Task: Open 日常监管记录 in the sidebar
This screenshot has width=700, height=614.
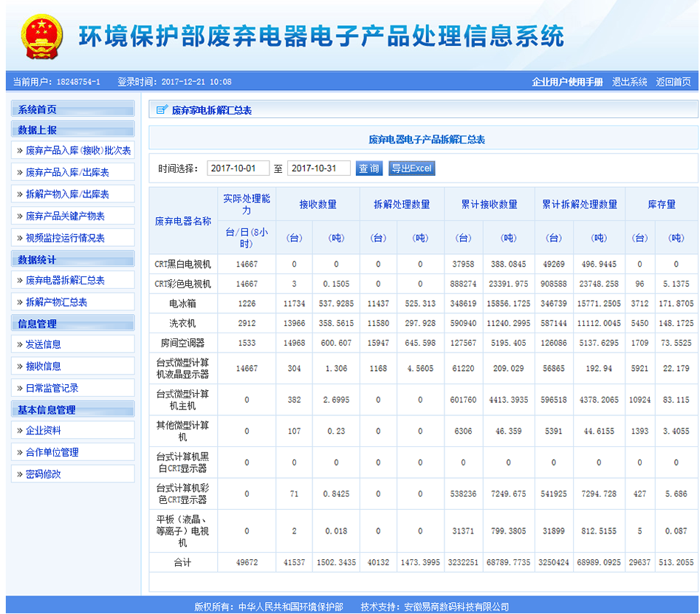Action: tap(52, 388)
